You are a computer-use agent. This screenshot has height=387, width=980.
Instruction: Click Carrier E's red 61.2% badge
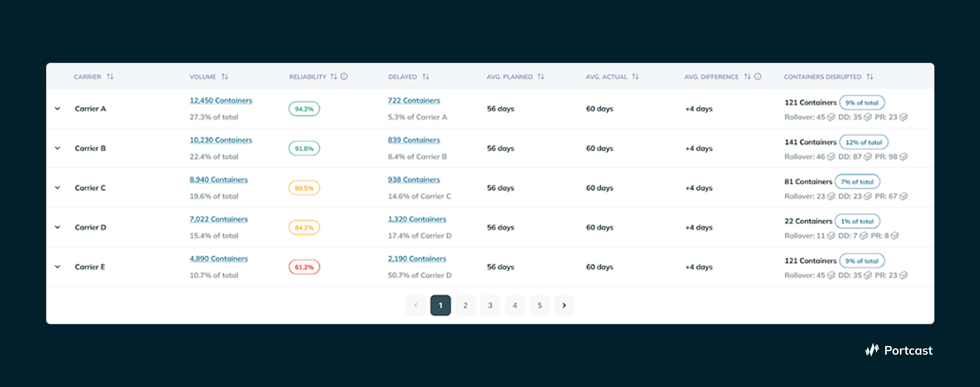[304, 267]
